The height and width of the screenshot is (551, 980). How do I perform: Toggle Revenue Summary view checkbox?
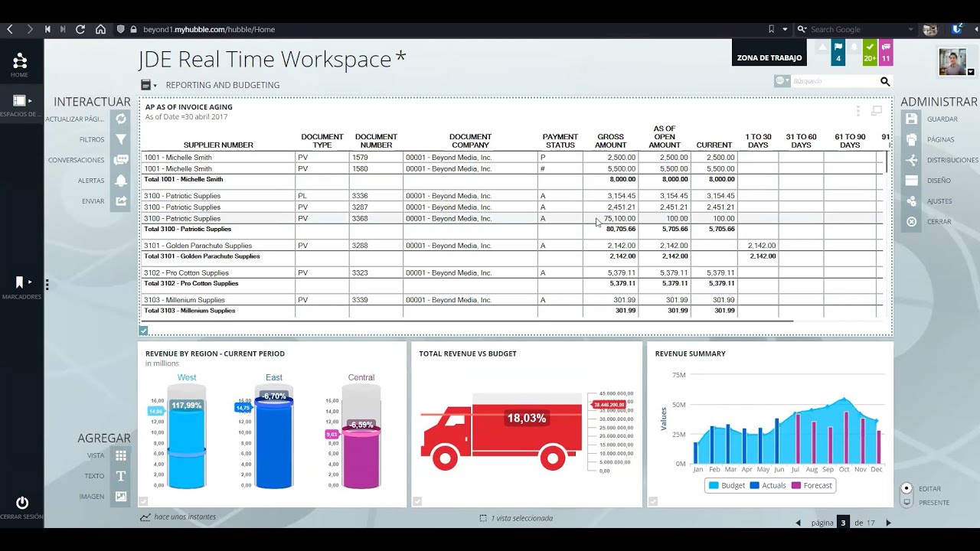coord(653,501)
